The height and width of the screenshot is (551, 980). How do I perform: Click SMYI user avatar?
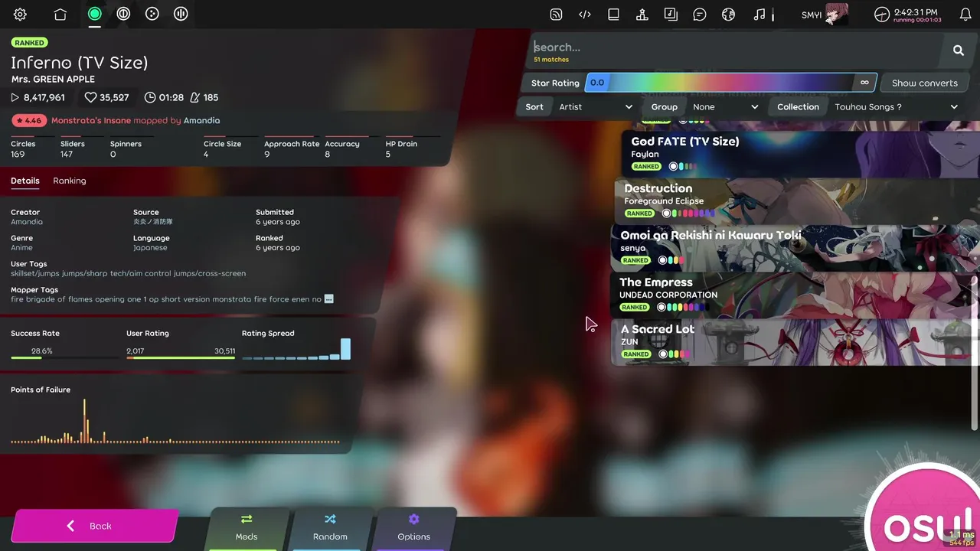pyautogui.click(x=836, y=15)
